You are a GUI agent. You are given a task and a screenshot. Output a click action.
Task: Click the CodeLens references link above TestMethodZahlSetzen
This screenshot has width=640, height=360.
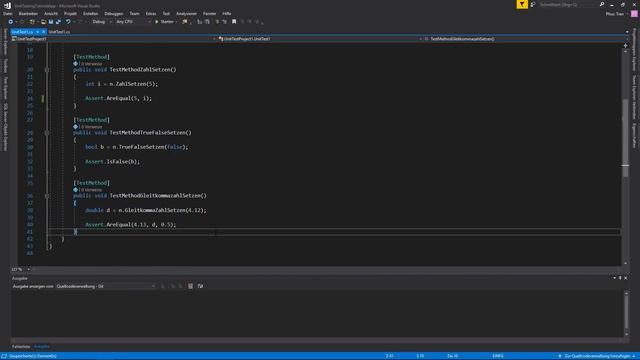[91, 64]
